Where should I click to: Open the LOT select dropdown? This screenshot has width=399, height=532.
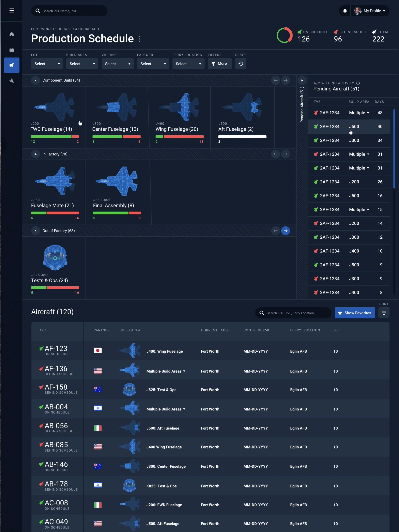pos(47,64)
